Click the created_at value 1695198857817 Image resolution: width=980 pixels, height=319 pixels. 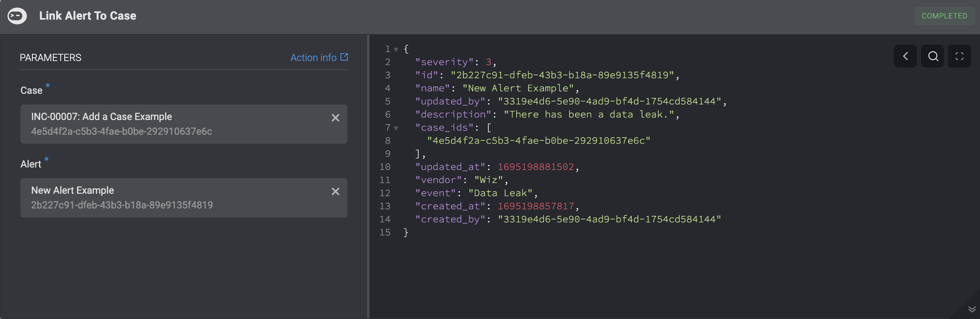click(536, 206)
